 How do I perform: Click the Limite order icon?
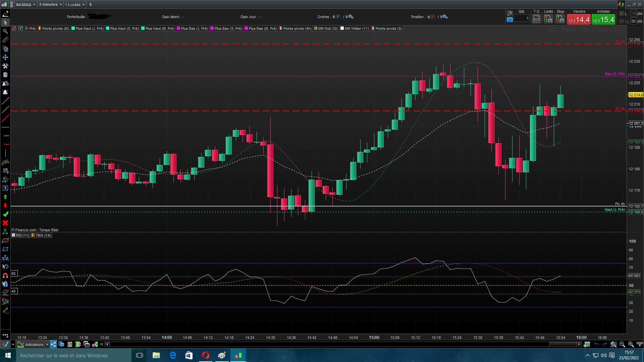548,19
